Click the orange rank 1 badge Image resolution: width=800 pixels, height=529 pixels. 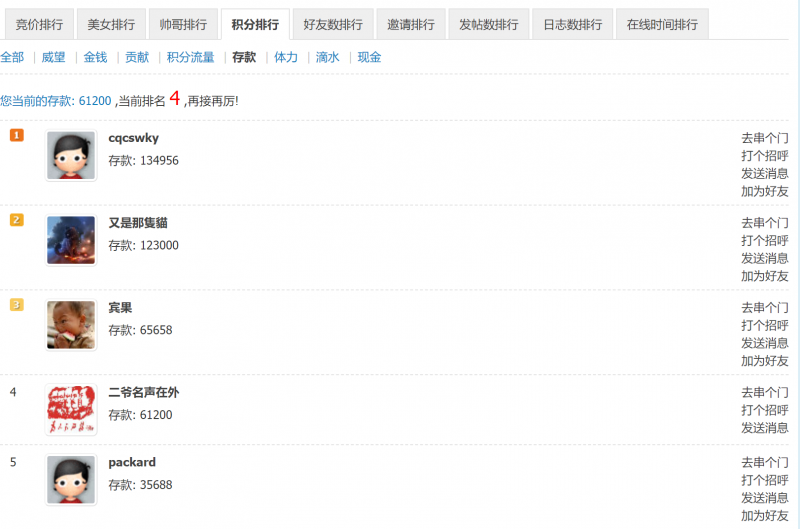click(16, 135)
